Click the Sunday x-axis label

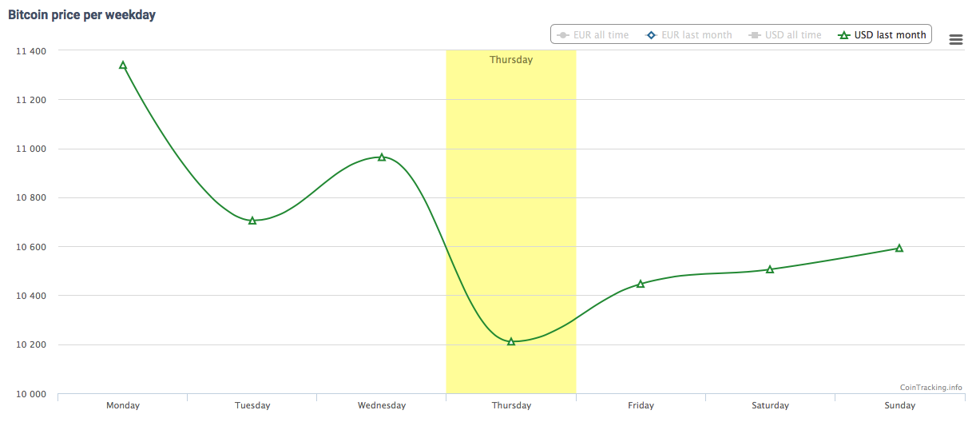point(899,405)
